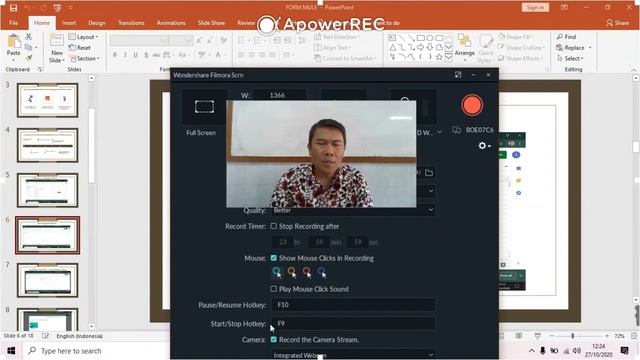Click the Start/Stop Hotkey F9 field

click(353, 323)
